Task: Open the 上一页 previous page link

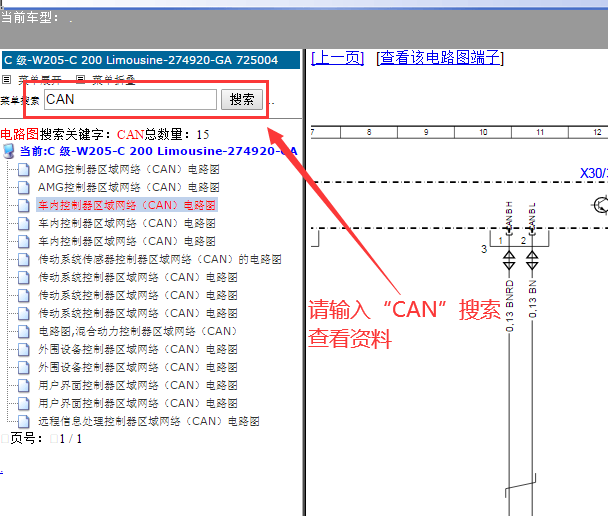Action: pyautogui.click(x=338, y=58)
